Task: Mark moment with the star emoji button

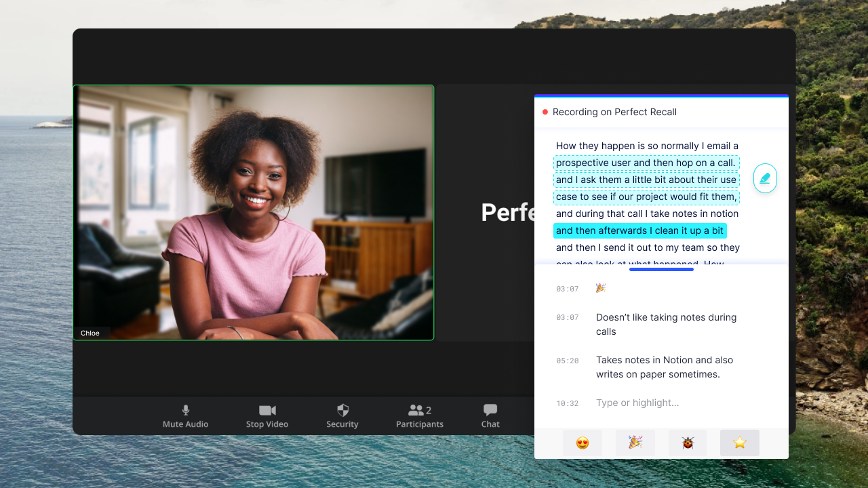Action: click(740, 443)
